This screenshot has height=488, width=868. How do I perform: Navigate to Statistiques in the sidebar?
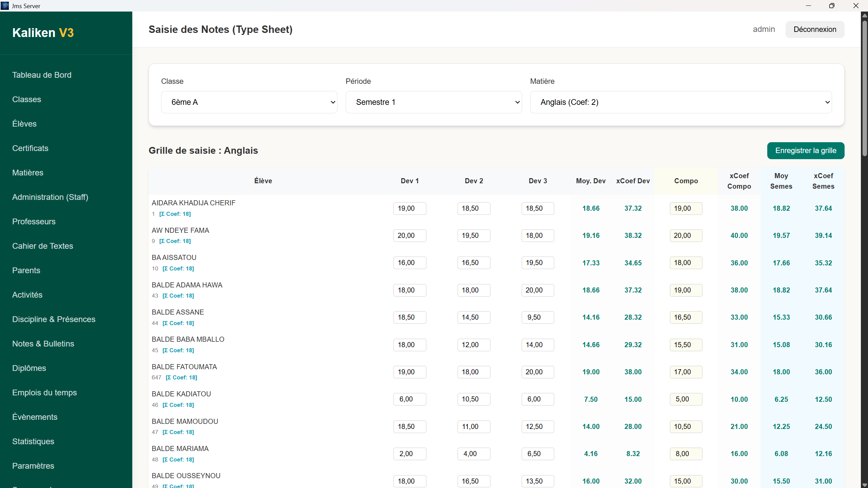[33, 442]
